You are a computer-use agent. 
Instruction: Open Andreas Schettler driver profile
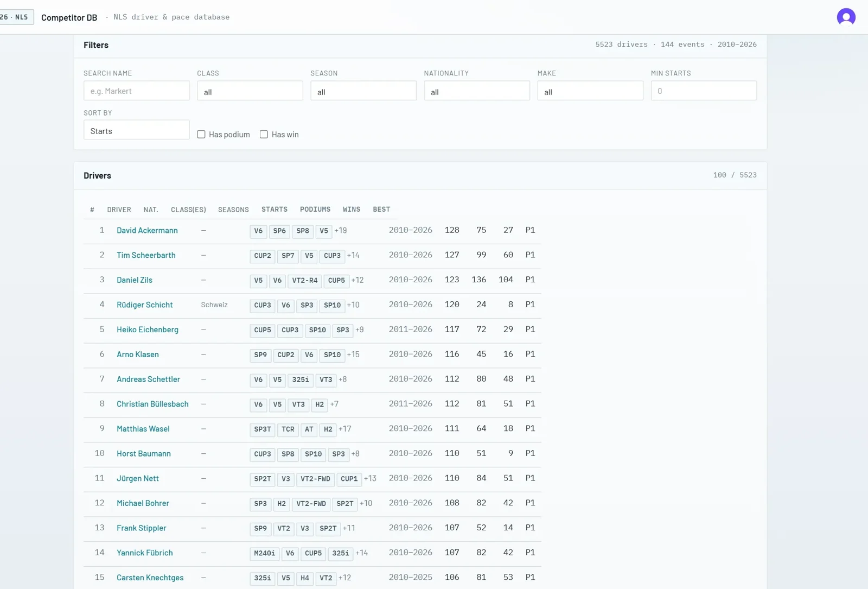(x=148, y=379)
